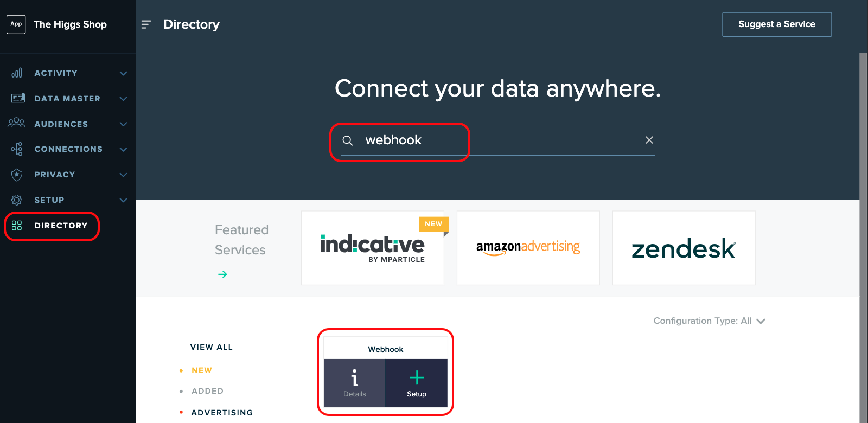868x423 pixels.
Task: Click the Audiences people icon
Action: 16,123
